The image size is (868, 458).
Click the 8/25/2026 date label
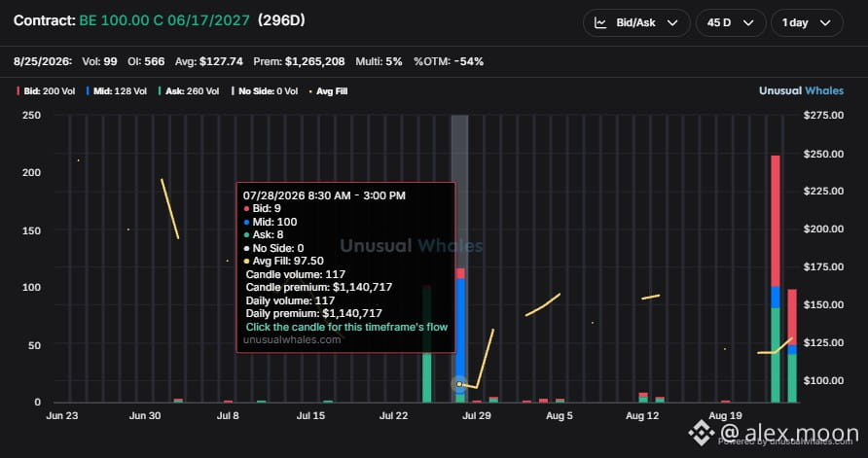[43, 61]
